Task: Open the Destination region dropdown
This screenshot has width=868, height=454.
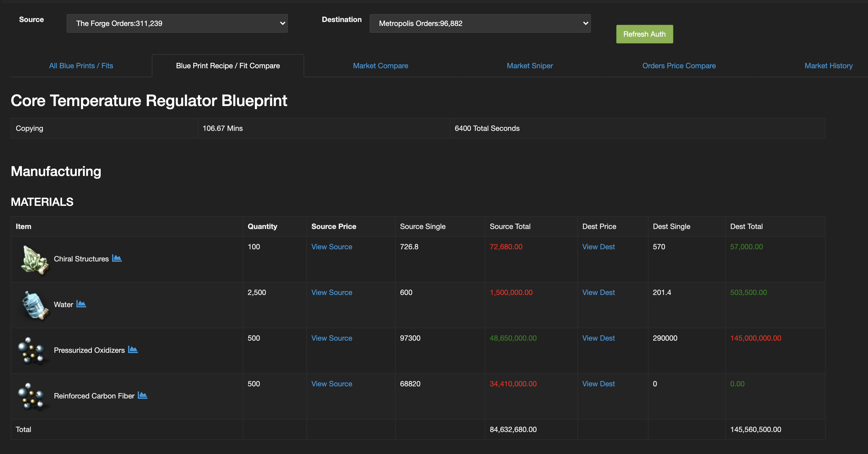Action: pyautogui.click(x=480, y=23)
